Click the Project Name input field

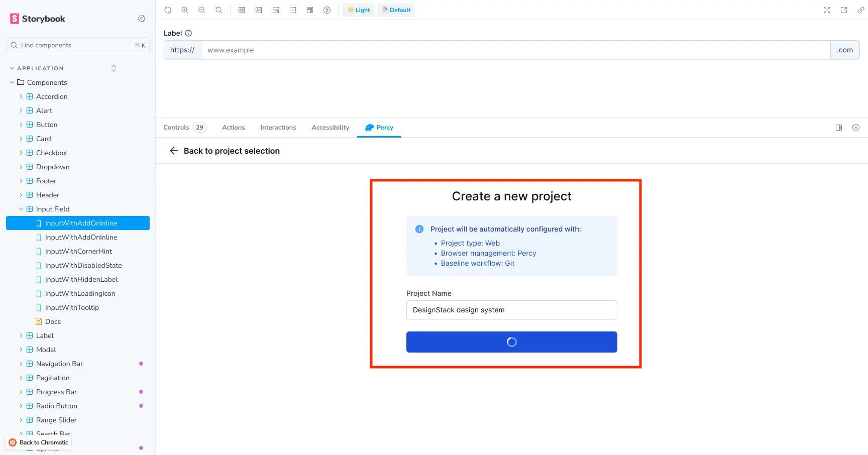[511, 310]
